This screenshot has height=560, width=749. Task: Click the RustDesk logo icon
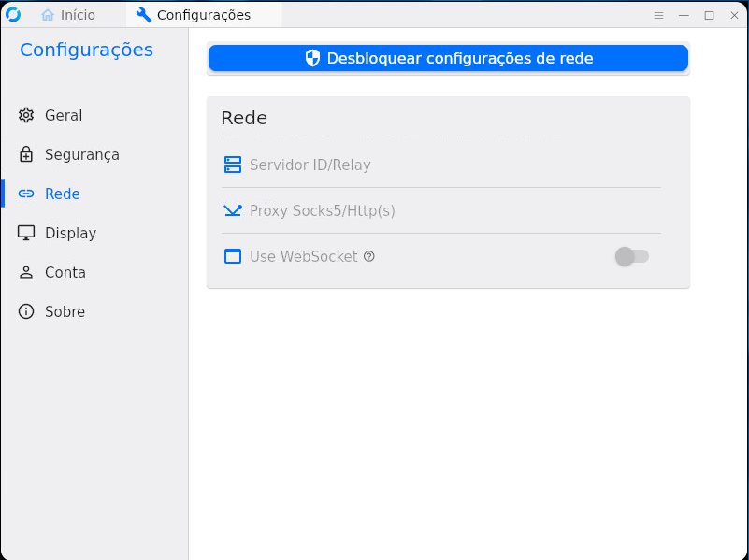coord(12,14)
